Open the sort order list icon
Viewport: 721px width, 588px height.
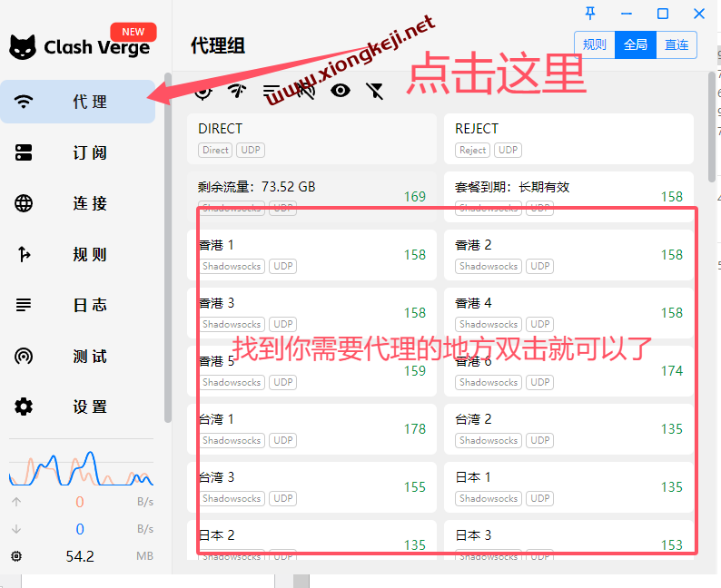pyautogui.click(x=272, y=90)
